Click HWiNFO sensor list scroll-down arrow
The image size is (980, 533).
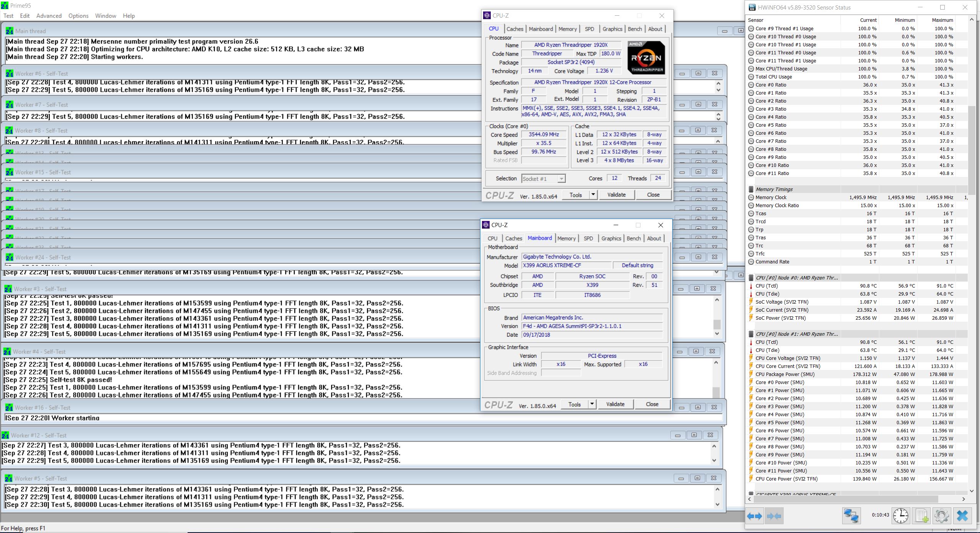[972, 491]
